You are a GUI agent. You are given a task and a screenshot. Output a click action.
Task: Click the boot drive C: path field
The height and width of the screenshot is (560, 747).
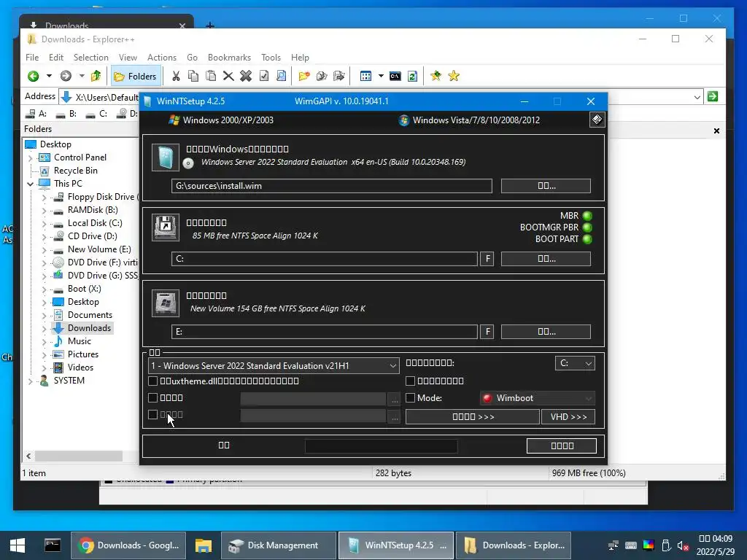[325, 259]
